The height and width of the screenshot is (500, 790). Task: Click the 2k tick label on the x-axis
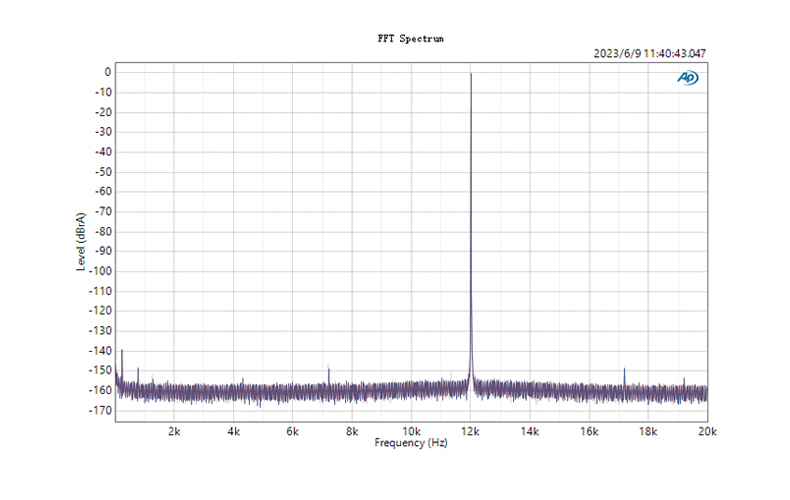click(x=174, y=432)
